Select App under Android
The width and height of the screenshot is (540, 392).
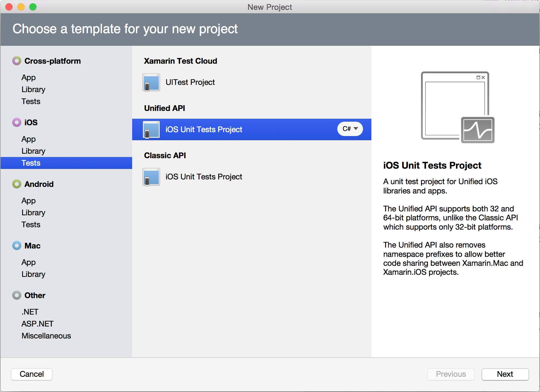pos(28,201)
